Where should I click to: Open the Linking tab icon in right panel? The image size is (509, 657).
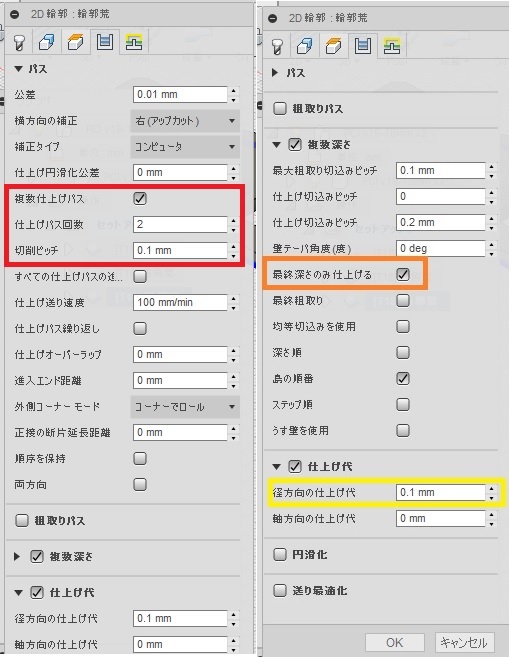(x=392, y=46)
